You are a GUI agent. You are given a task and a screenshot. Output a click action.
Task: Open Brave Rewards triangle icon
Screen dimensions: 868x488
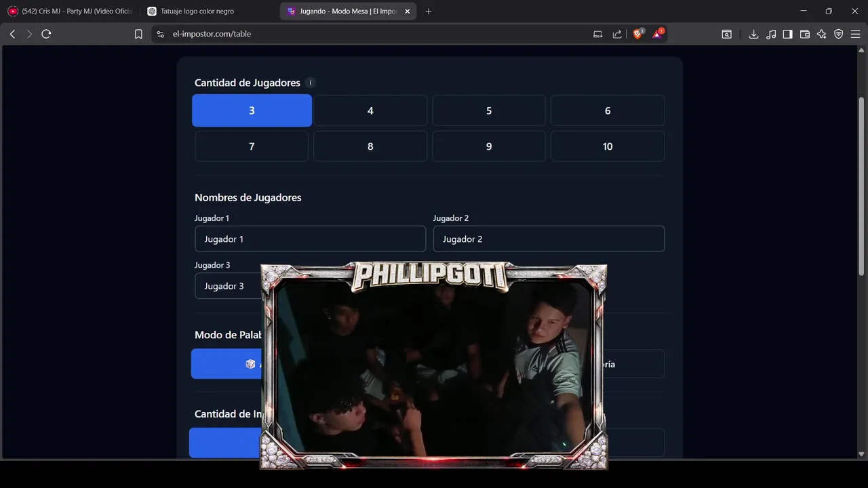click(x=658, y=33)
